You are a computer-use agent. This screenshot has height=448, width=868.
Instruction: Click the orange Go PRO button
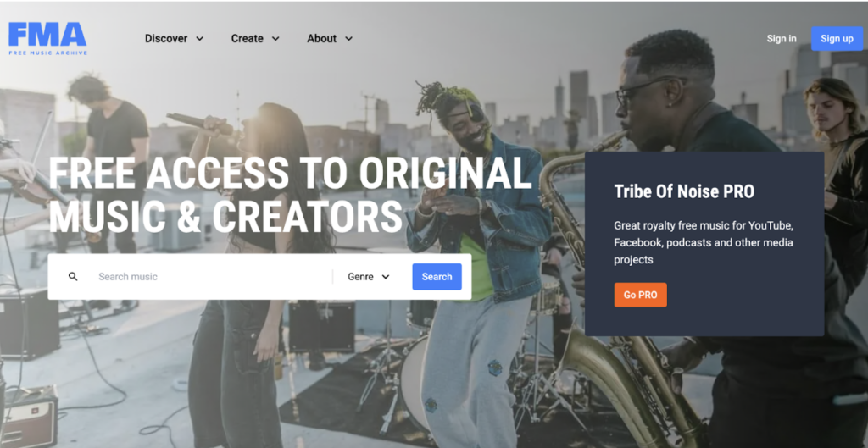[x=641, y=295]
